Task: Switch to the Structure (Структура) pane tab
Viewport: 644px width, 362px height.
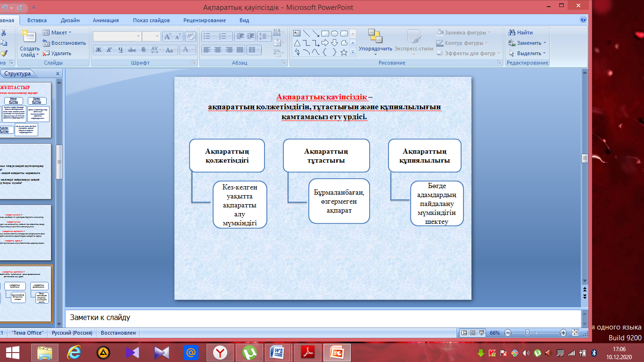Action: click(x=18, y=74)
